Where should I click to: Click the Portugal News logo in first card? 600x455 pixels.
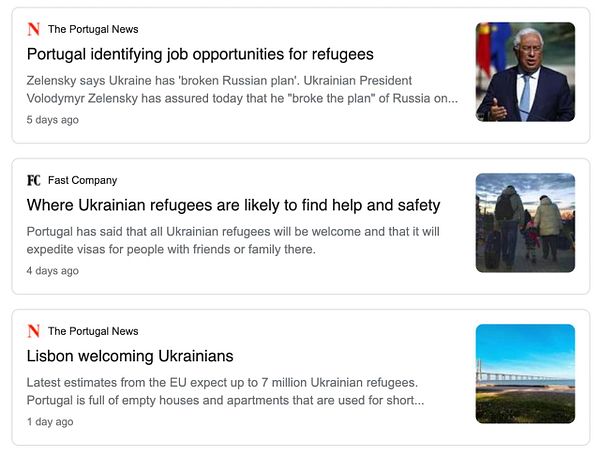34,29
